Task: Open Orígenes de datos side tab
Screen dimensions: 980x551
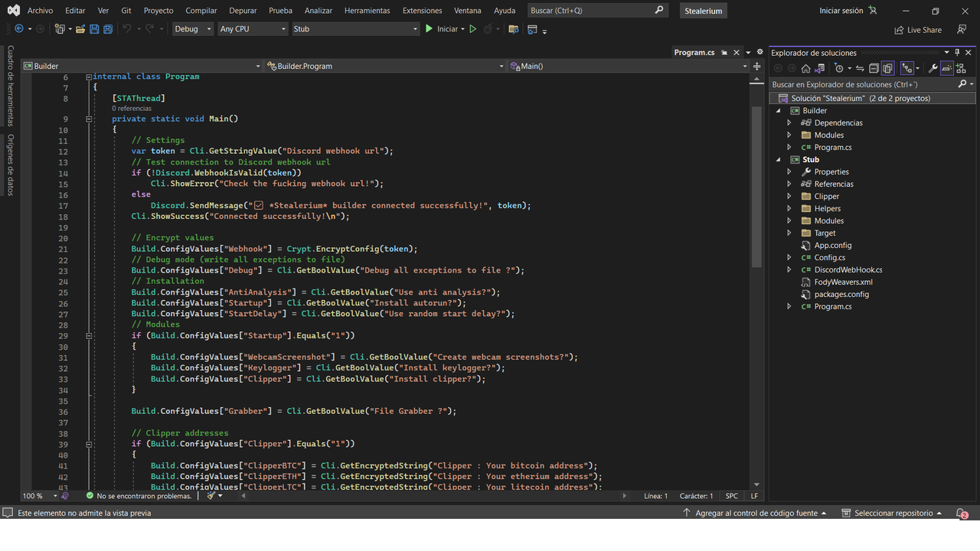Action: click(11, 165)
